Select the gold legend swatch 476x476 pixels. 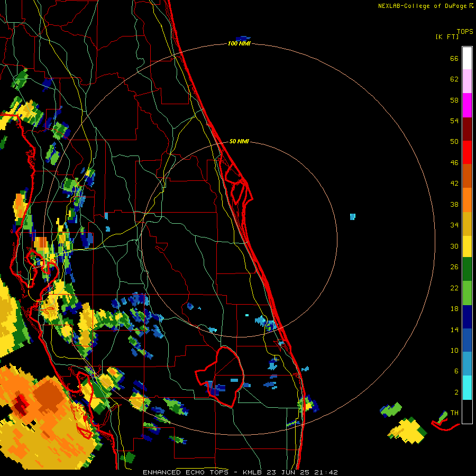point(467,224)
